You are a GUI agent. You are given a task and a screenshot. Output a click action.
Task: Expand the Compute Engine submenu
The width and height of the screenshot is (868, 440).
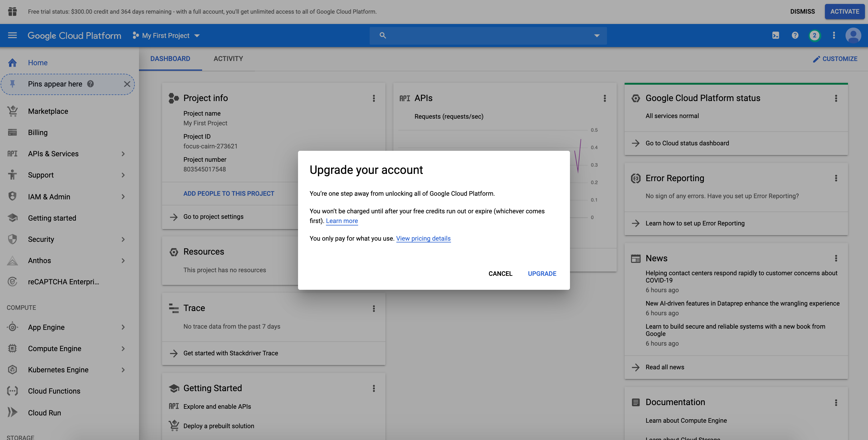[x=123, y=348]
